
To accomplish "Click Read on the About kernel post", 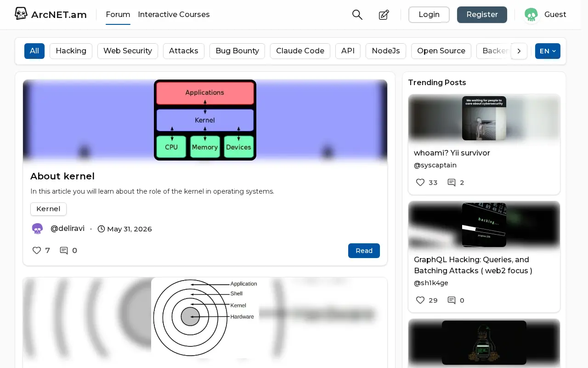I will click(x=364, y=251).
